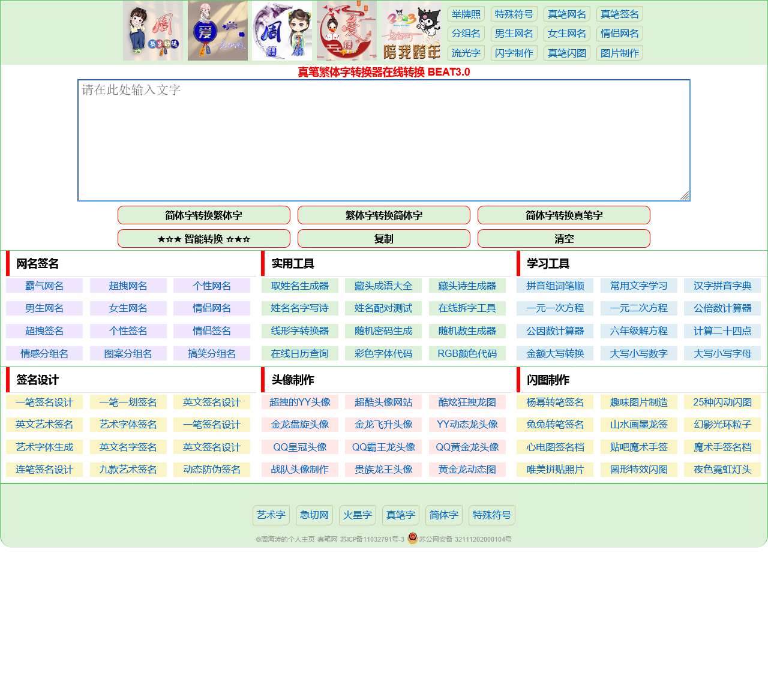
Task: Open the '个性签名' link
Action: [128, 331]
